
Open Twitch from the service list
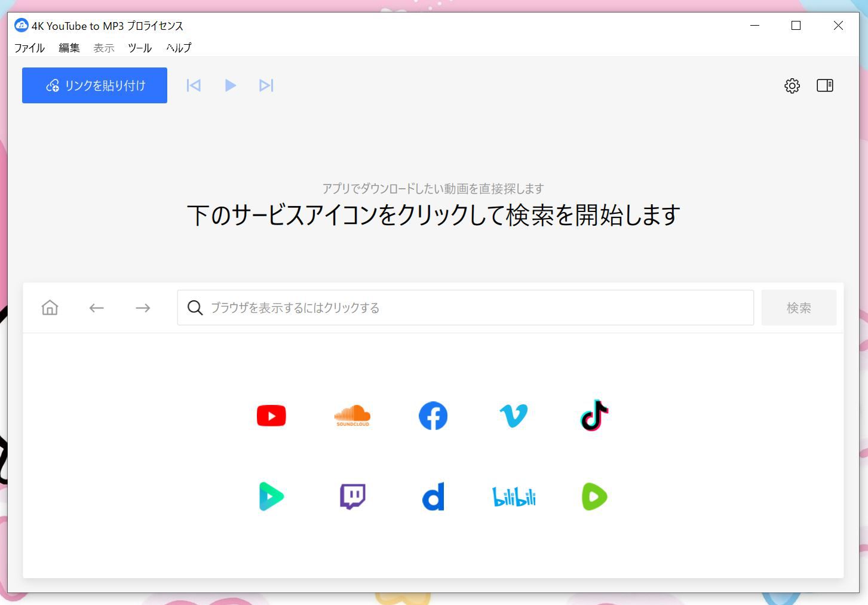click(352, 496)
